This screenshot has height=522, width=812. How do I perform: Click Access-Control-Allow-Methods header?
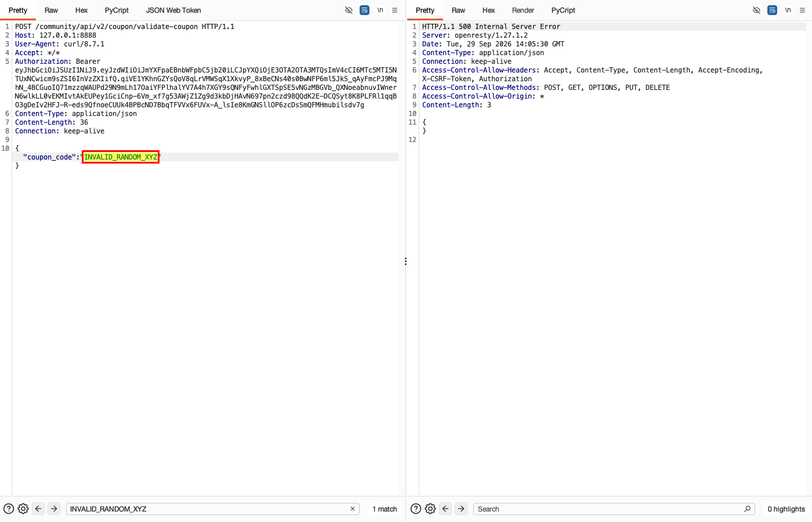point(546,88)
